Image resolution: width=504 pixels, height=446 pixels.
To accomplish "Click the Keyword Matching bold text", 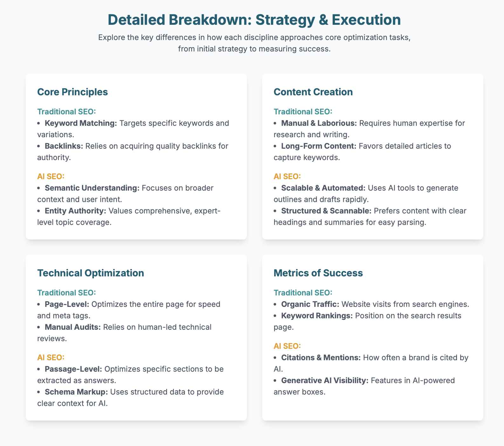I will pyautogui.click(x=81, y=123).
